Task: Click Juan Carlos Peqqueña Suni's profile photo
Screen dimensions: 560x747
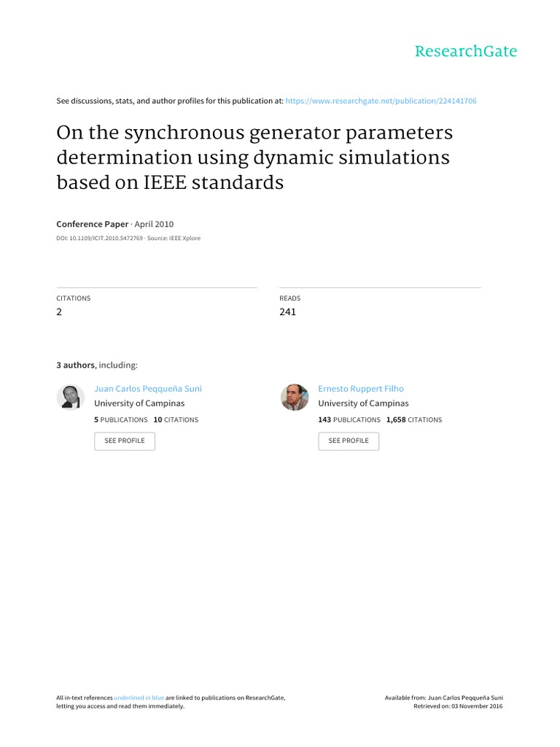Action: tap(71, 397)
